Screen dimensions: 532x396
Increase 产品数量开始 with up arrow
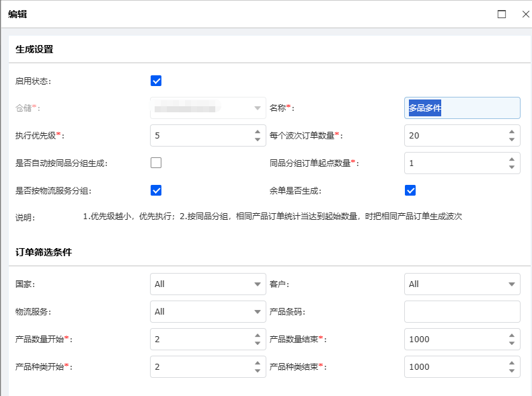pyautogui.click(x=258, y=335)
